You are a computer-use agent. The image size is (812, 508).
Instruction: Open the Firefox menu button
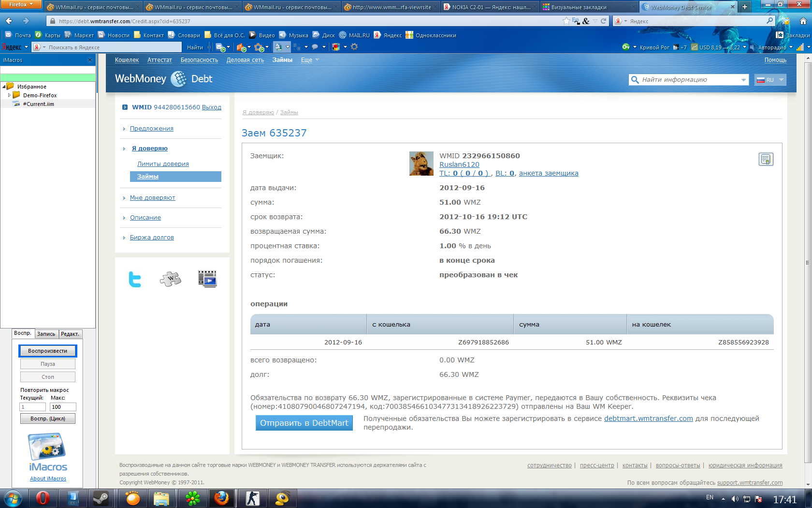21,4
